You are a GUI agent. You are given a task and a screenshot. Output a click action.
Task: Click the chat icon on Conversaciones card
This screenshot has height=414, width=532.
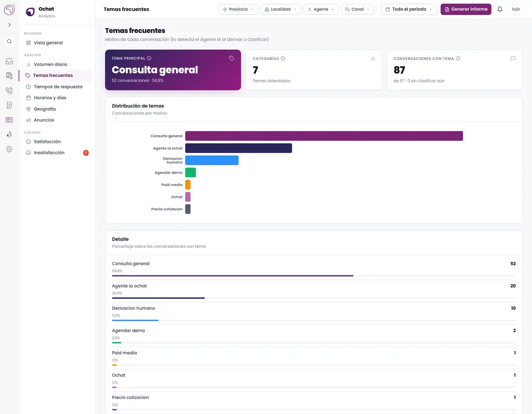[x=513, y=59]
